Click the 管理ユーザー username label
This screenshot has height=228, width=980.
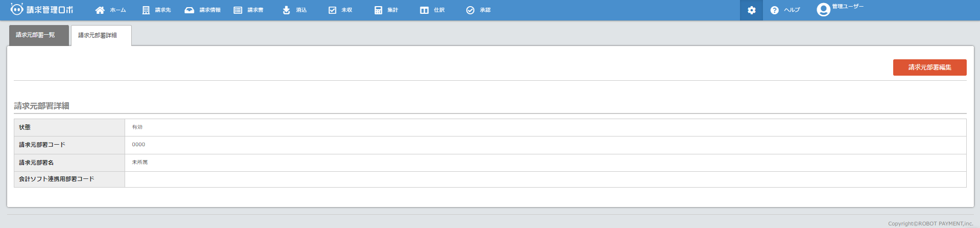[x=848, y=7]
